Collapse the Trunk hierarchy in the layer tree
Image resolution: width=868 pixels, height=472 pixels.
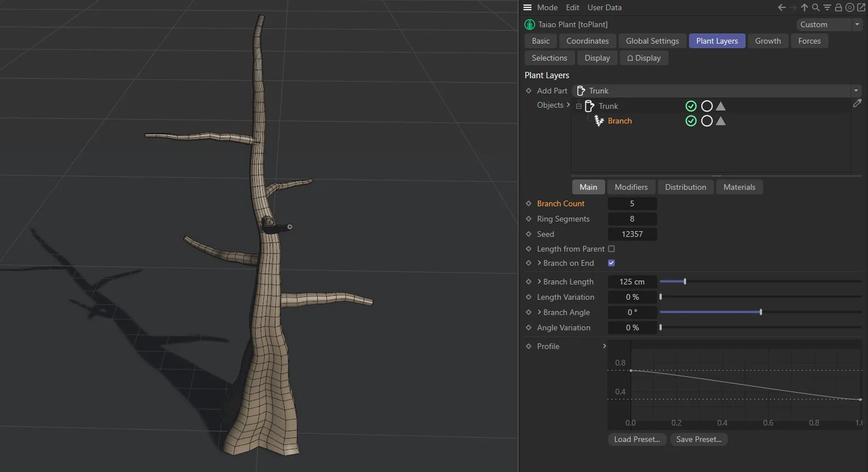tap(578, 106)
